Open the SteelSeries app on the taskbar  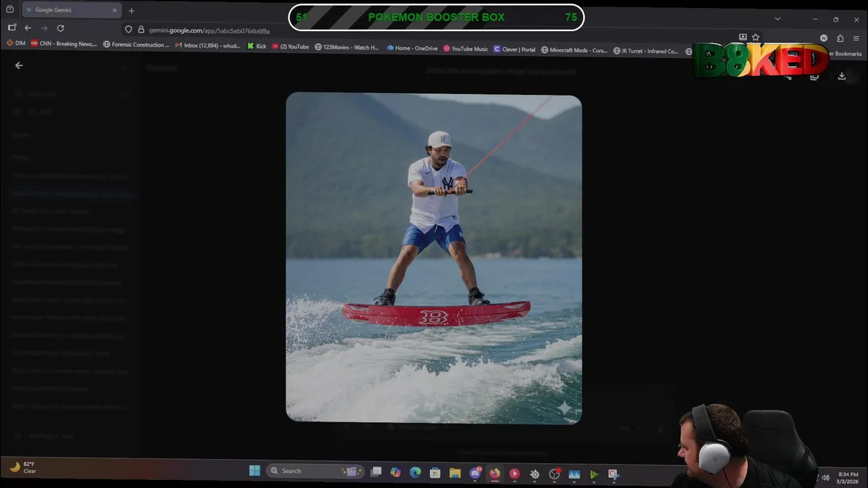tap(534, 474)
